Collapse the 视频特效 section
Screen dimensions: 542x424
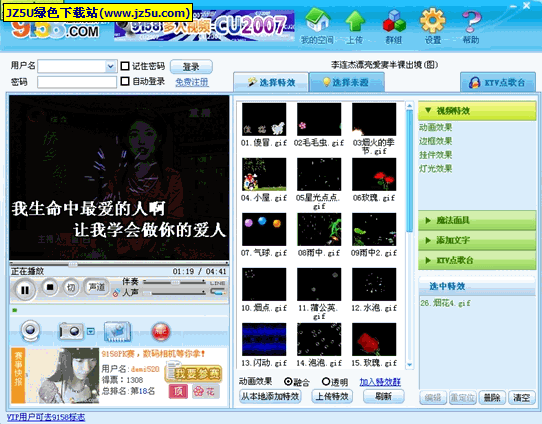477,111
